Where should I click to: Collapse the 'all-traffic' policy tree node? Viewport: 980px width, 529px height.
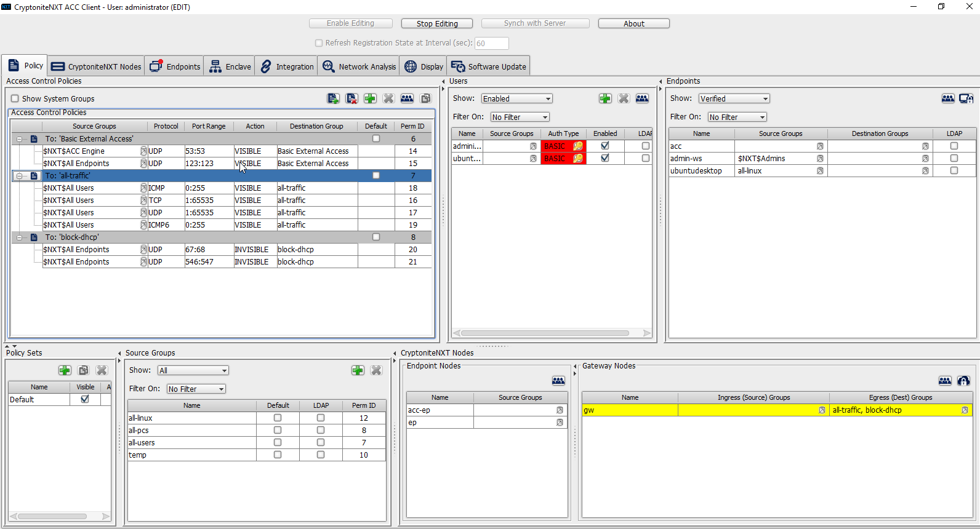click(x=19, y=176)
